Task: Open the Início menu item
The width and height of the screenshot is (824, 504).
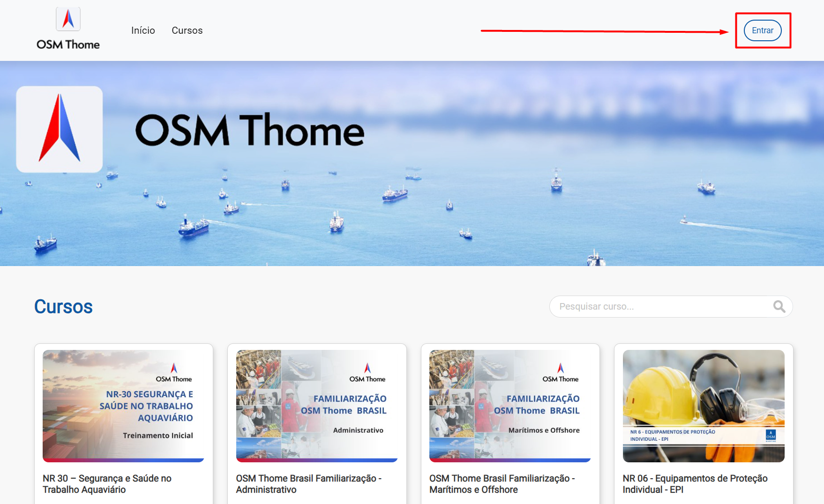Action: 143,30
